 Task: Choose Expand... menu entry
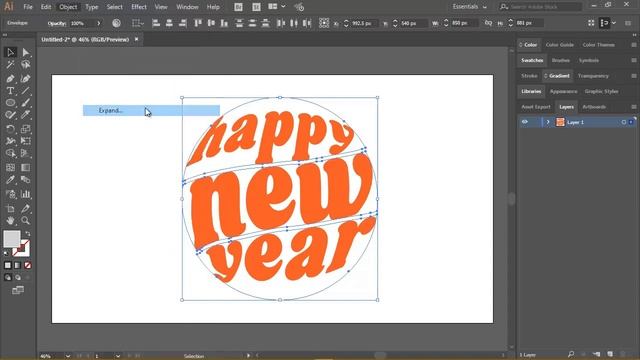[x=151, y=111]
